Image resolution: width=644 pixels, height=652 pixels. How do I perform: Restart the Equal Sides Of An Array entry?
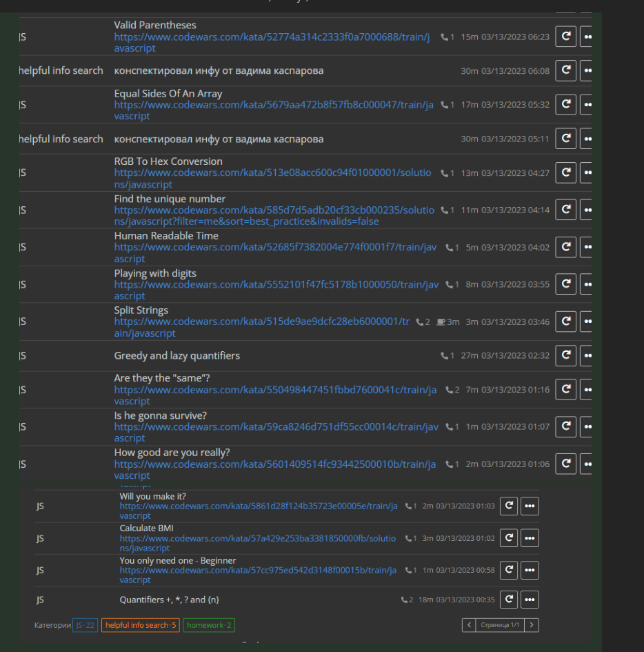pos(565,104)
